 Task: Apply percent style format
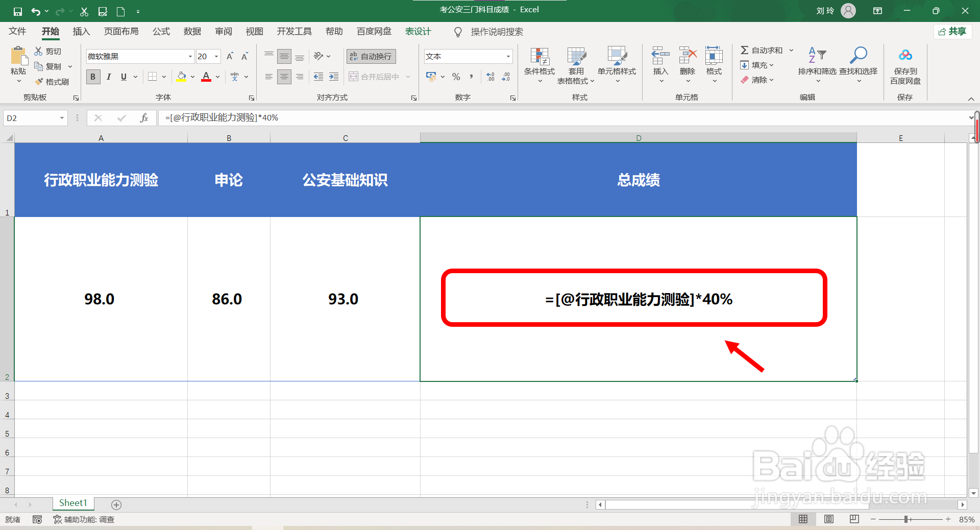coord(456,77)
